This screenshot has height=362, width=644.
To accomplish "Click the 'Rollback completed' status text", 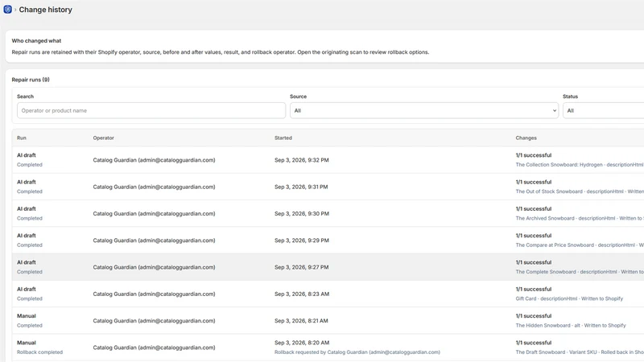I will click(39, 352).
